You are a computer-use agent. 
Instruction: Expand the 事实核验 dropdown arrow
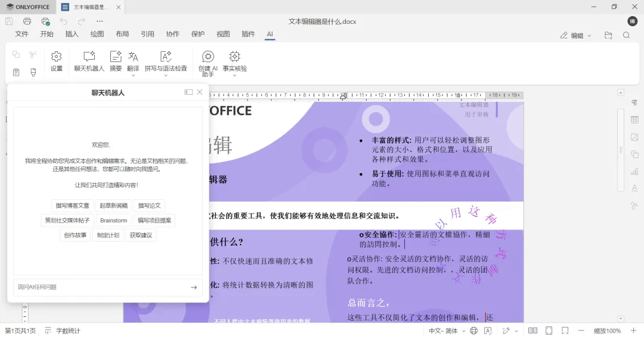tap(234, 75)
